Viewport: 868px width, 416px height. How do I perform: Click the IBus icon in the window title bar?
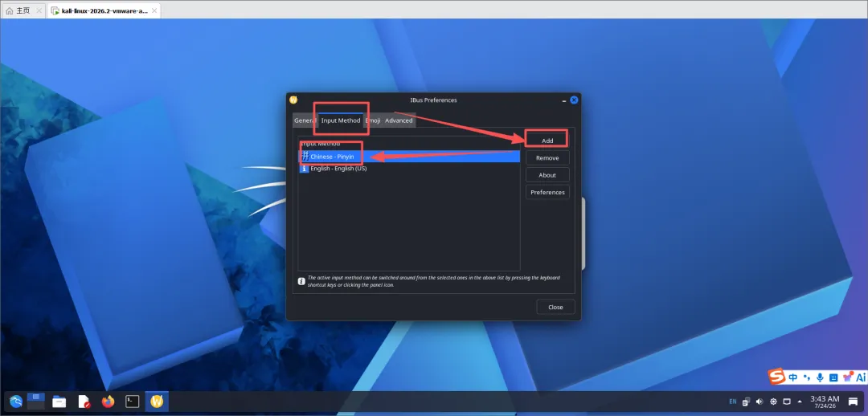[293, 100]
